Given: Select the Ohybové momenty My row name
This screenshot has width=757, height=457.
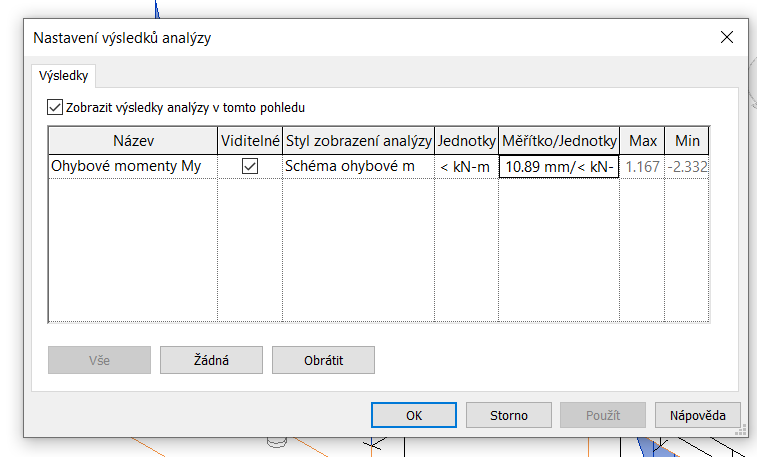Looking at the screenshot, I should [x=126, y=167].
